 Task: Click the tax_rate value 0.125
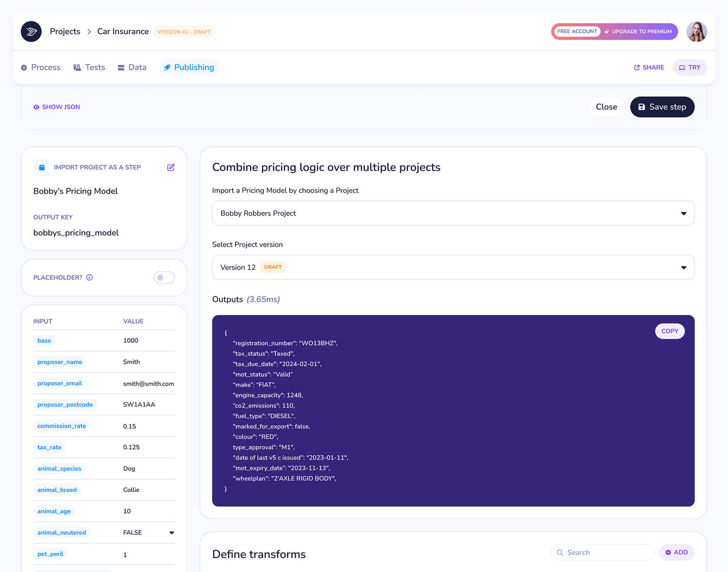(131, 447)
